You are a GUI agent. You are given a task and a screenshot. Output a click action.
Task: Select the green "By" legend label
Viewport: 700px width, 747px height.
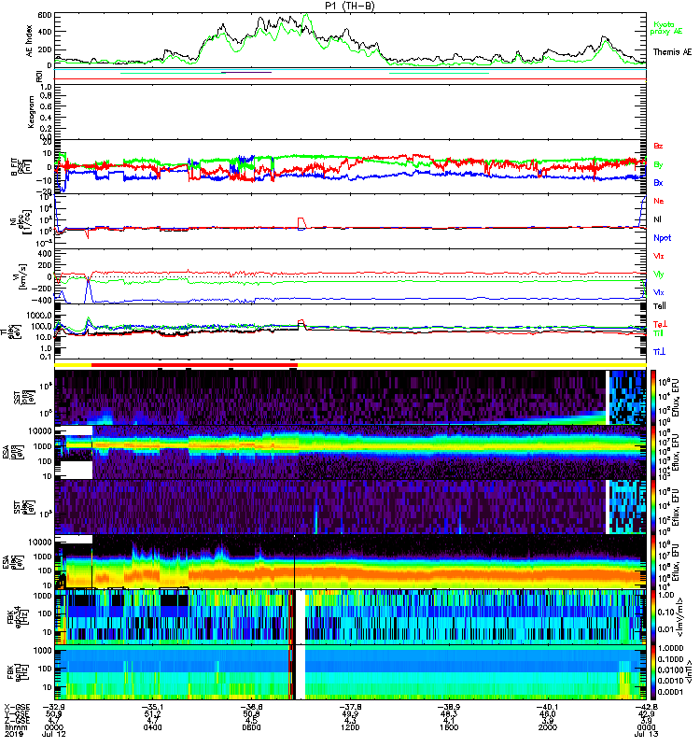[658, 164]
